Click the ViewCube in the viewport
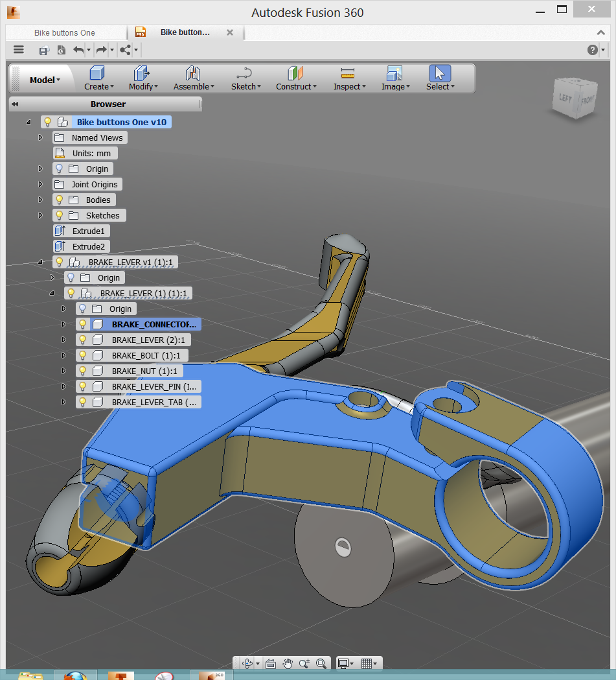Image resolution: width=616 pixels, height=680 pixels. coord(575,98)
